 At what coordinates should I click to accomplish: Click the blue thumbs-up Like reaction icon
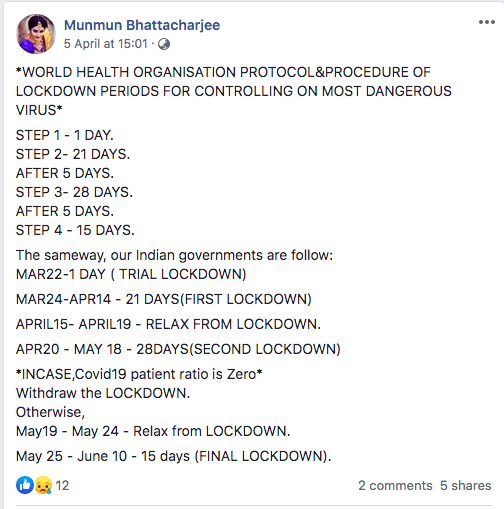click(25, 485)
